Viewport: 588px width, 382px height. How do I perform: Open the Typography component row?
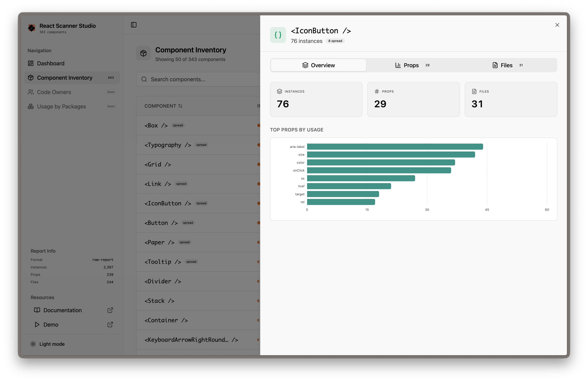click(x=167, y=145)
